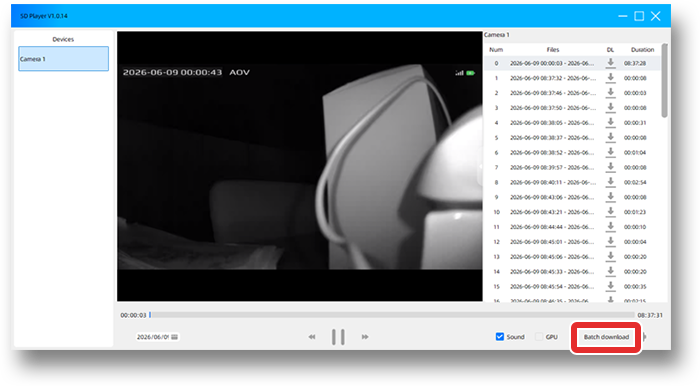
Task: Click the duration value 00:00:35
Action: (635, 286)
